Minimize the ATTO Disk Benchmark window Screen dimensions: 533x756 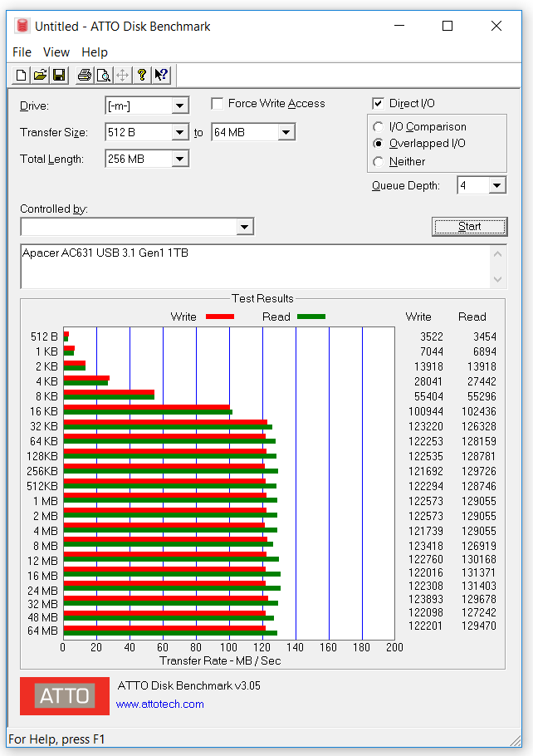coord(399,26)
